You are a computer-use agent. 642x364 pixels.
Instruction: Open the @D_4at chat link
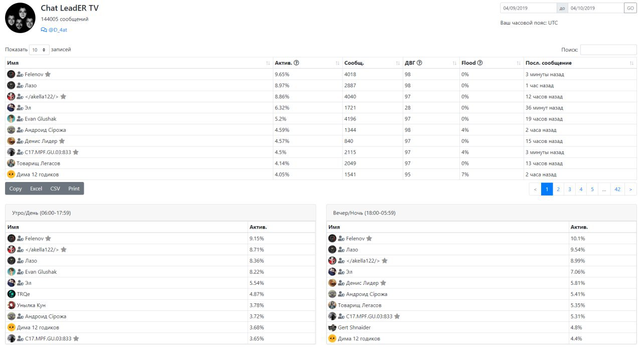54,30
